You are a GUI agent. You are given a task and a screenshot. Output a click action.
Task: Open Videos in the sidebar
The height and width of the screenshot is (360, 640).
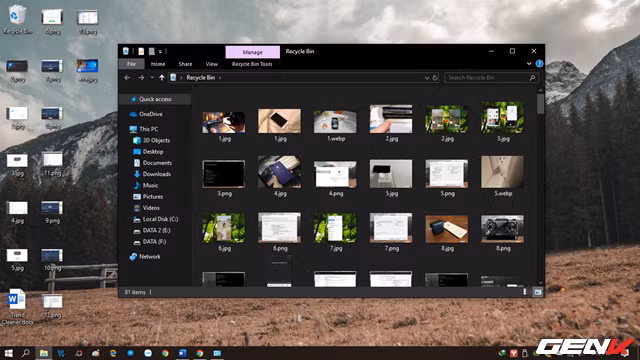pyautogui.click(x=147, y=208)
